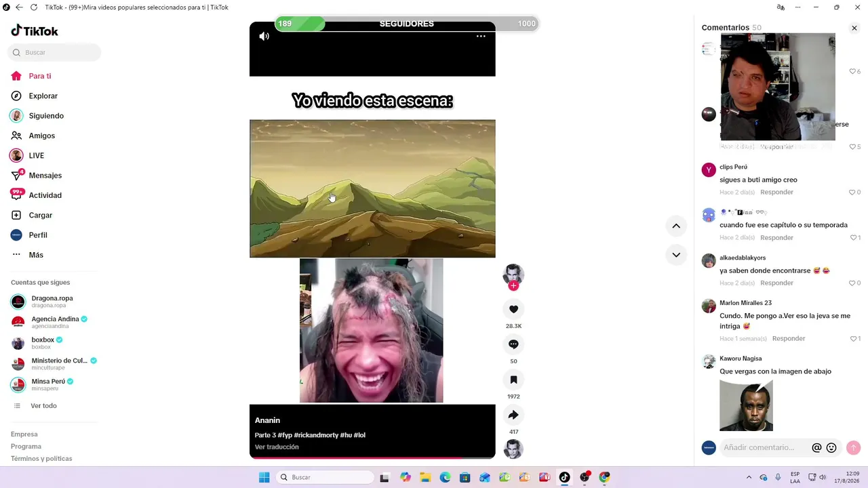Click Ver traducción under caption
868x488 pixels.
pos(277,447)
